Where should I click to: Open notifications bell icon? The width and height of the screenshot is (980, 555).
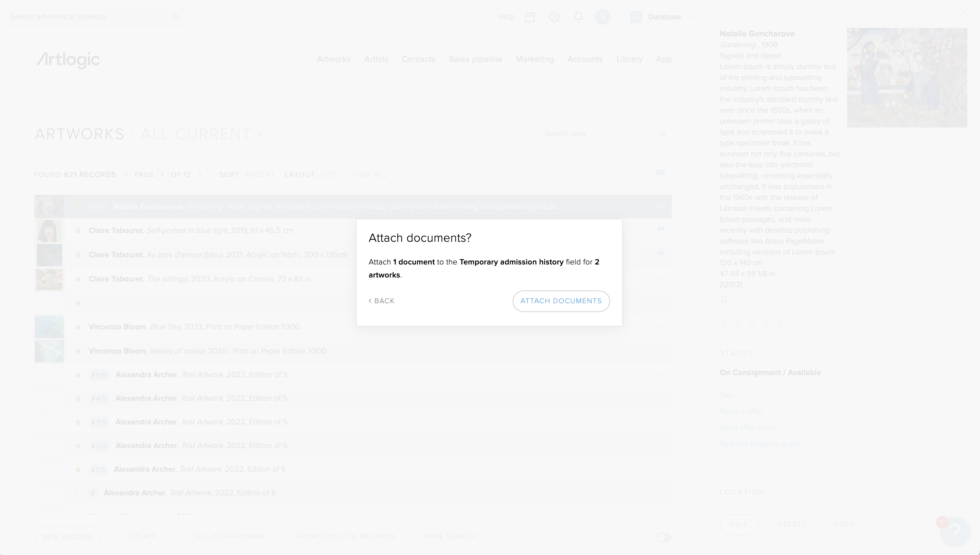(578, 17)
